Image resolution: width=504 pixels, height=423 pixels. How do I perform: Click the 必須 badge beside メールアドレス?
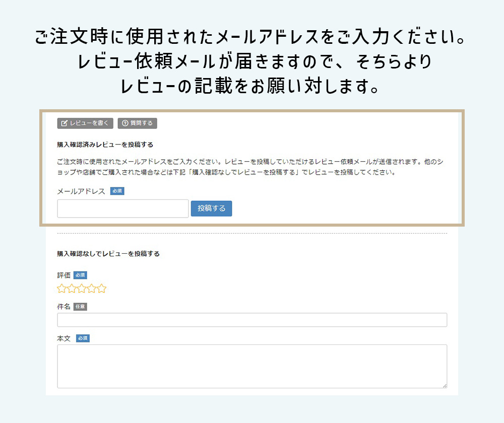pos(117,191)
